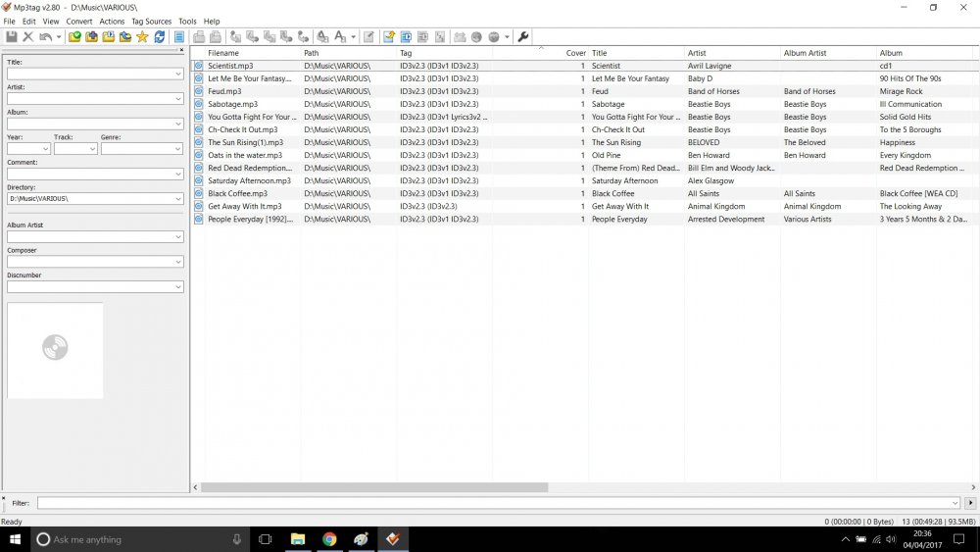Click the Refresh blue arrows icon
The height and width of the screenshot is (552, 980).
click(160, 37)
